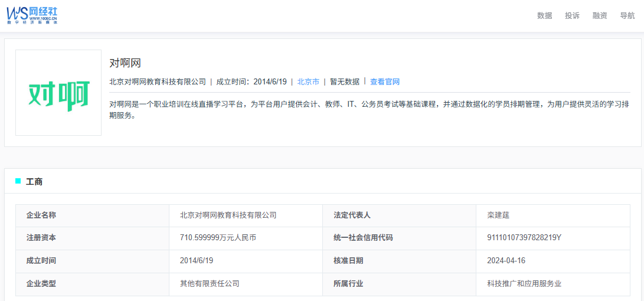
Task: Open the 融资 menu
Action: tap(600, 16)
